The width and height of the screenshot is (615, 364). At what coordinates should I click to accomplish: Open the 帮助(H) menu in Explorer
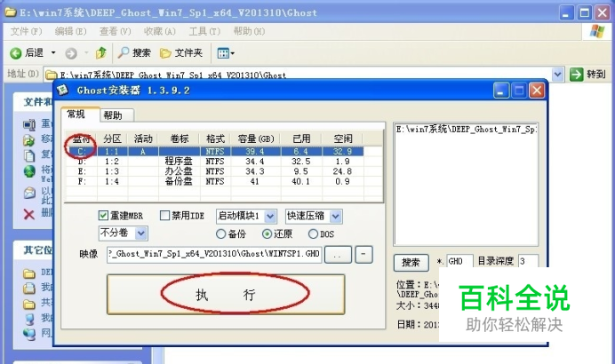[x=249, y=31]
